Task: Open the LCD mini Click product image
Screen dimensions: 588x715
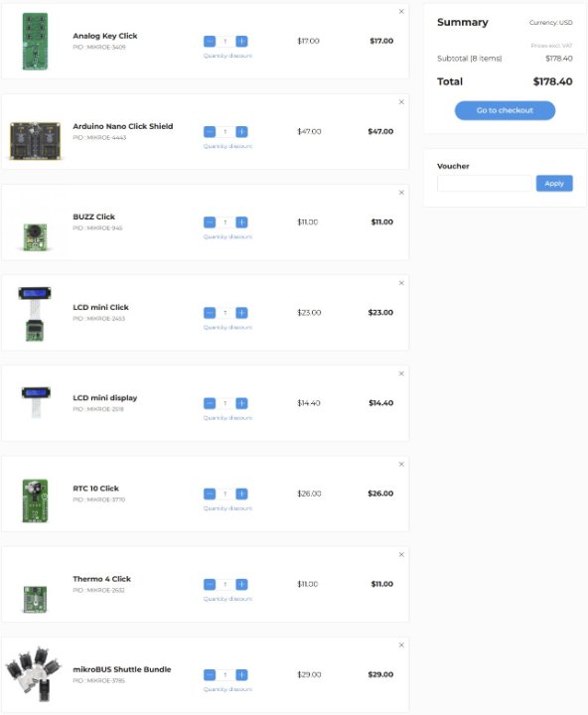Action: 35,314
